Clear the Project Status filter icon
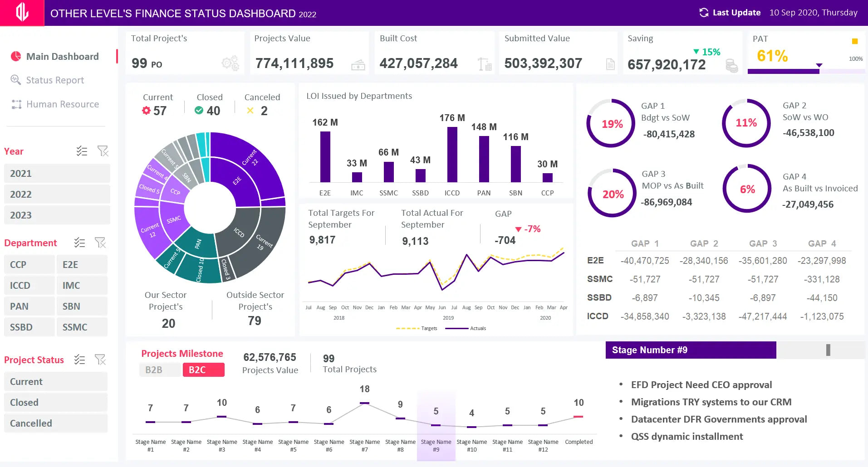The width and height of the screenshot is (868, 467). click(100, 360)
